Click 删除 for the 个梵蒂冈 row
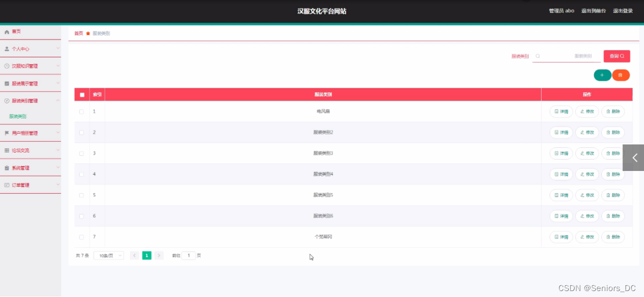The height and width of the screenshot is (297, 644). (x=613, y=237)
